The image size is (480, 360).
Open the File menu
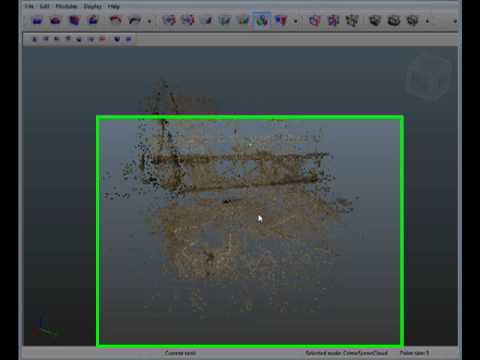click(29, 6)
